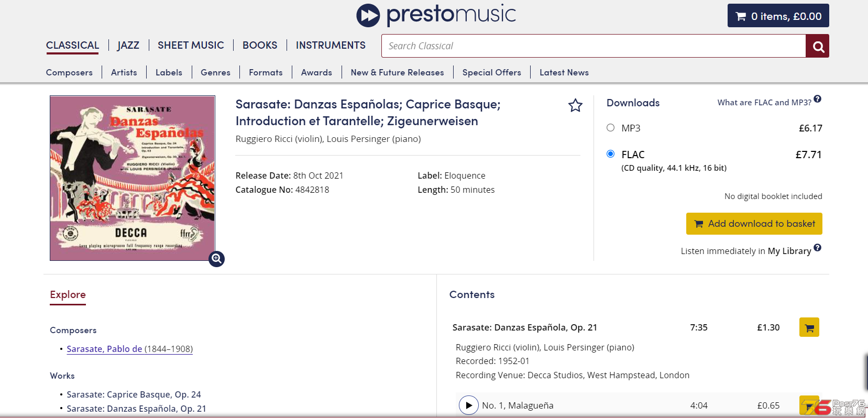This screenshot has width=868, height=418.
Task: Click the Release Date 8th Oct 2021 text
Action: point(289,175)
